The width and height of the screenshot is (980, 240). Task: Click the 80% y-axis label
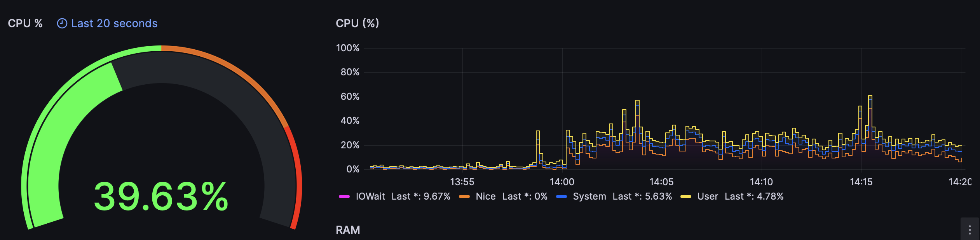(x=350, y=72)
